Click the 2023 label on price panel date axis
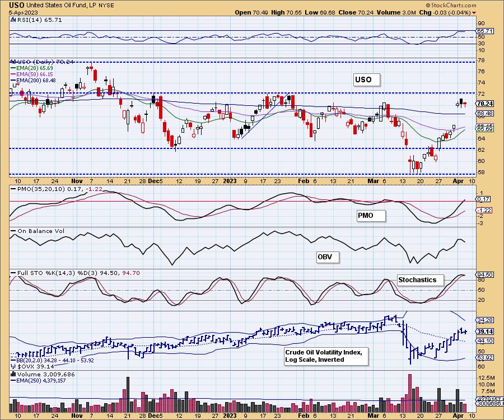Viewport: 504px width, 420px height. pyautogui.click(x=230, y=181)
